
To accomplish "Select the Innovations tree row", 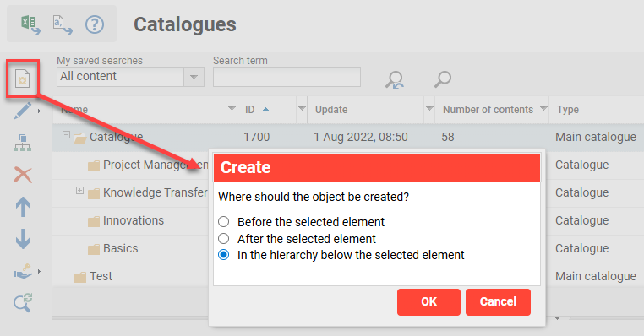I will coord(133,220).
